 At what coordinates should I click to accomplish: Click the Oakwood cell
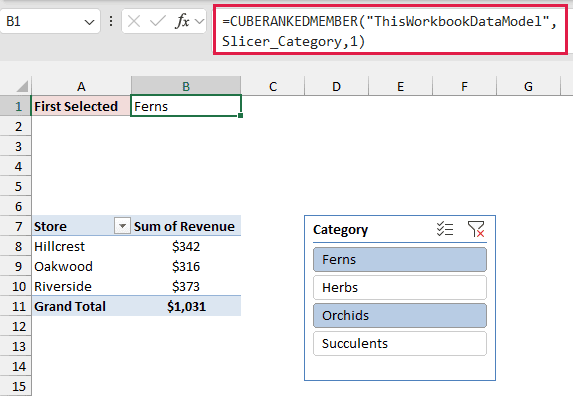click(x=81, y=266)
